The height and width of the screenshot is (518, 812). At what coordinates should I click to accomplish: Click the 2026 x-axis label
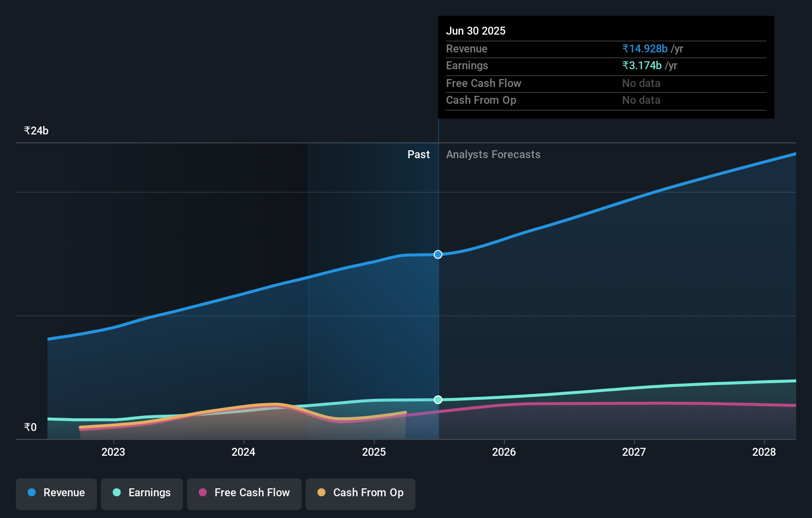(504, 452)
